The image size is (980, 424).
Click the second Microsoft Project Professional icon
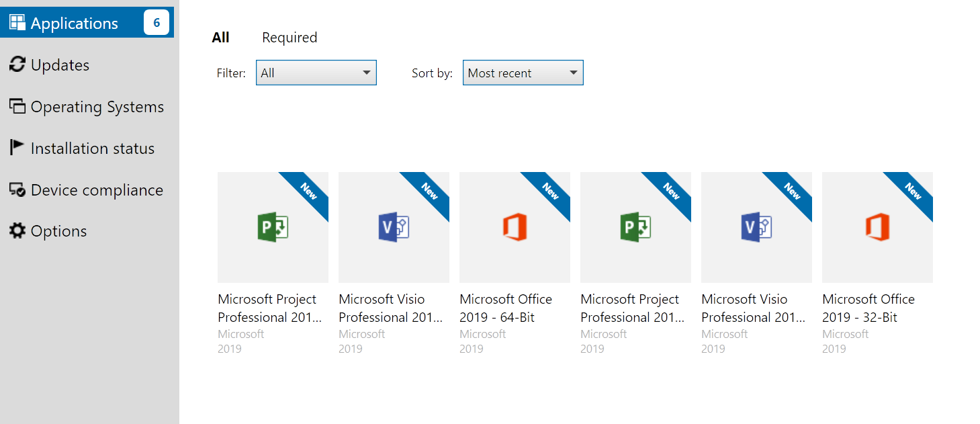pyautogui.click(x=635, y=227)
